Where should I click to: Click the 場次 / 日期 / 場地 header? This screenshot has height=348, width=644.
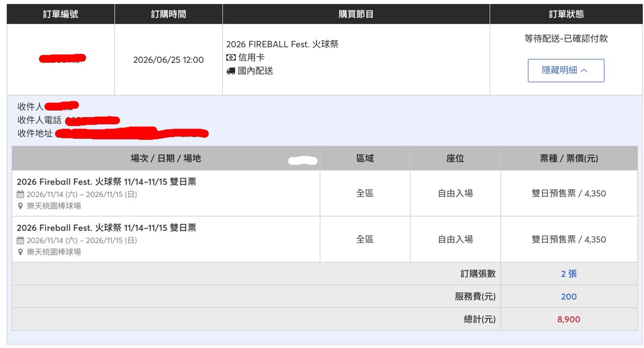pyautogui.click(x=166, y=158)
